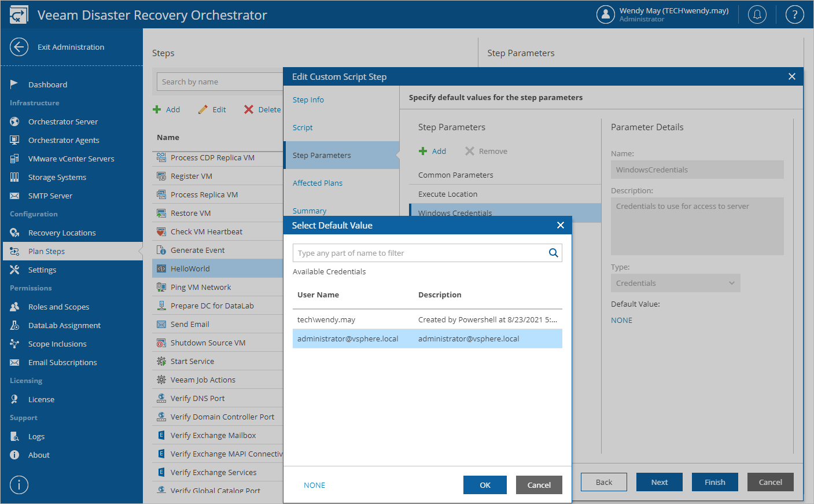Click the pencil Edit icon in Steps toolbar
This screenshot has height=504, width=814.
[202, 109]
